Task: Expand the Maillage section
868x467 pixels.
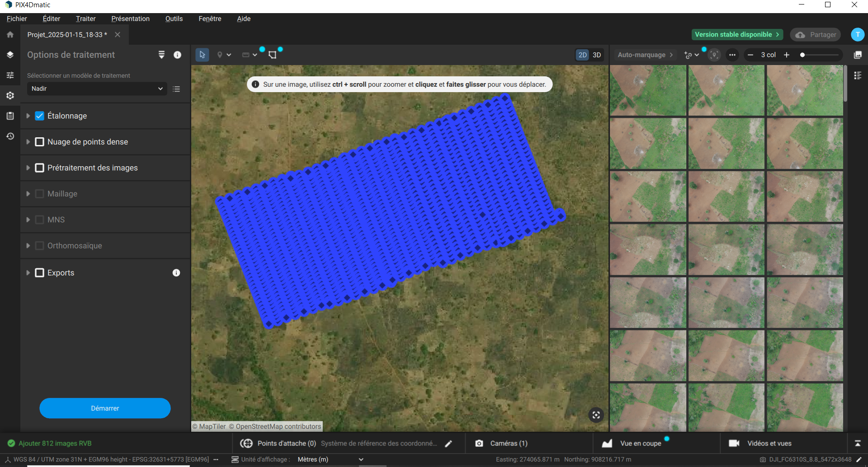Action: tap(28, 194)
